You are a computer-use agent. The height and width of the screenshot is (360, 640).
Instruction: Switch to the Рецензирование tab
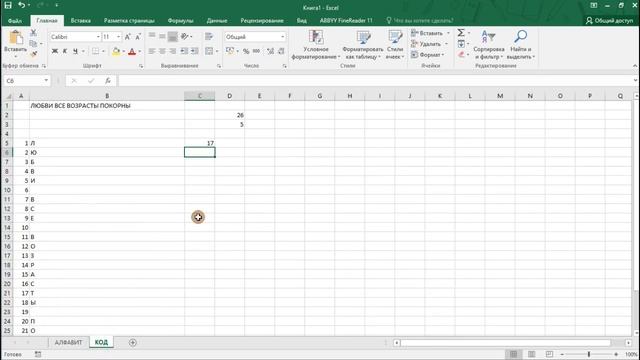click(x=262, y=20)
